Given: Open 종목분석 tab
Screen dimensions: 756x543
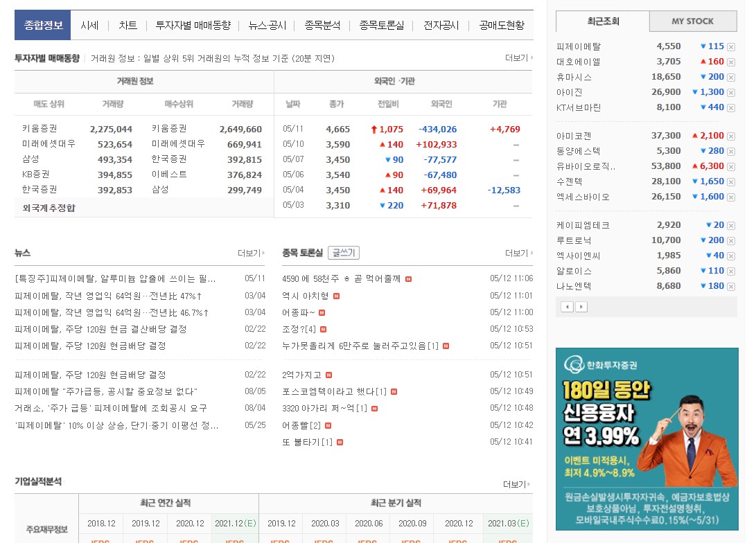Looking at the screenshot, I should (322, 25).
